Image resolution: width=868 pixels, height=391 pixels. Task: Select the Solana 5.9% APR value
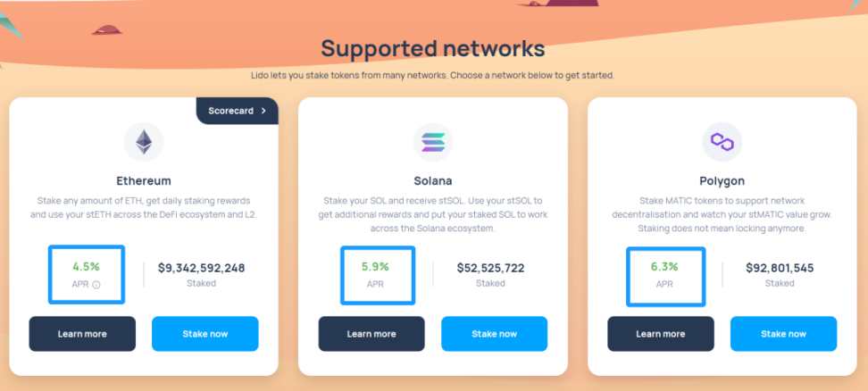pos(375,266)
